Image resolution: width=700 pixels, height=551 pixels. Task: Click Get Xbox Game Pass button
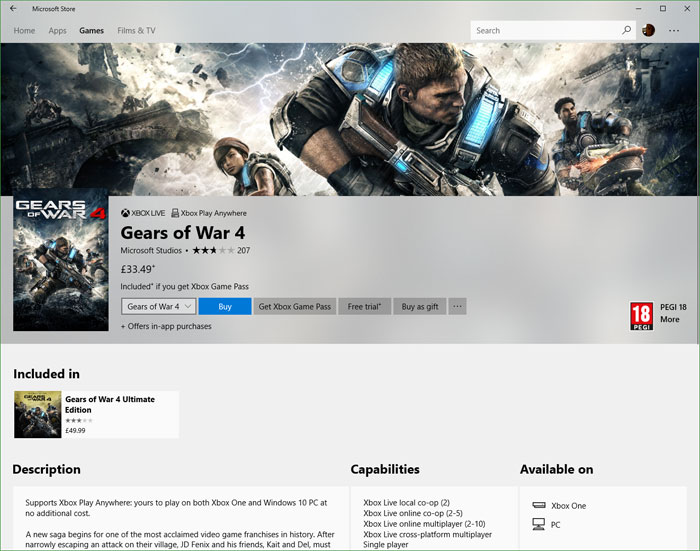pos(295,306)
